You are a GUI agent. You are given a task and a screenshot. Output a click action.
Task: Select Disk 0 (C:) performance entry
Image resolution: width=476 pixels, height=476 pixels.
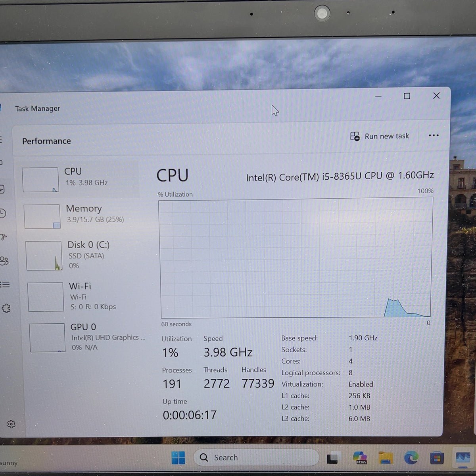[83, 255]
